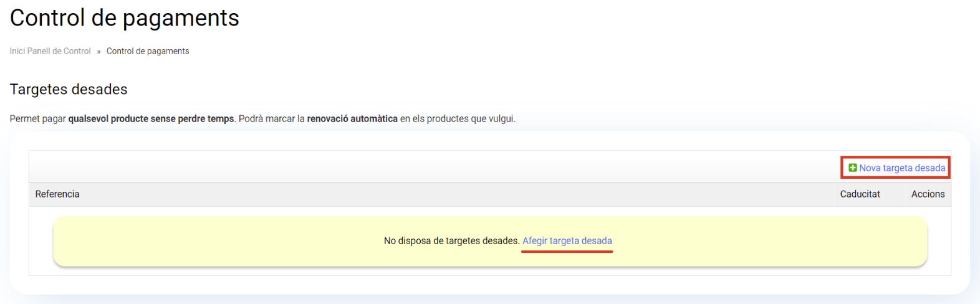Image resolution: width=980 pixels, height=304 pixels.
Task: Click the bold 'renovació automàtica' text
Action: tap(352, 119)
